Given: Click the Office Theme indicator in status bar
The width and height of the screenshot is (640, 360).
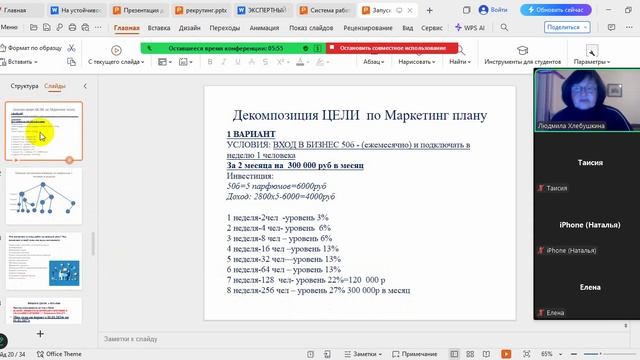Looking at the screenshot, I should pyautogui.click(x=59, y=354).
